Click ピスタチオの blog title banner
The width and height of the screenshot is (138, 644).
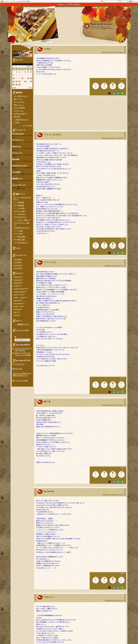coord(22,54)
